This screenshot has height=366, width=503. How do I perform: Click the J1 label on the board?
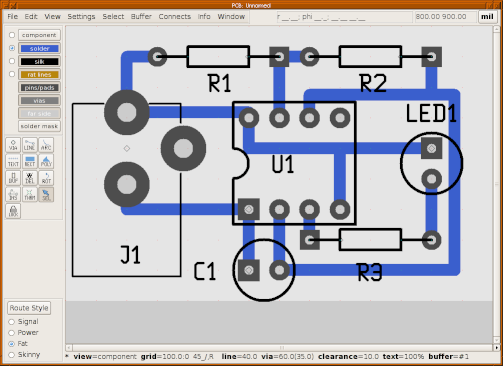pyautogui.click(x=130, y=255)
